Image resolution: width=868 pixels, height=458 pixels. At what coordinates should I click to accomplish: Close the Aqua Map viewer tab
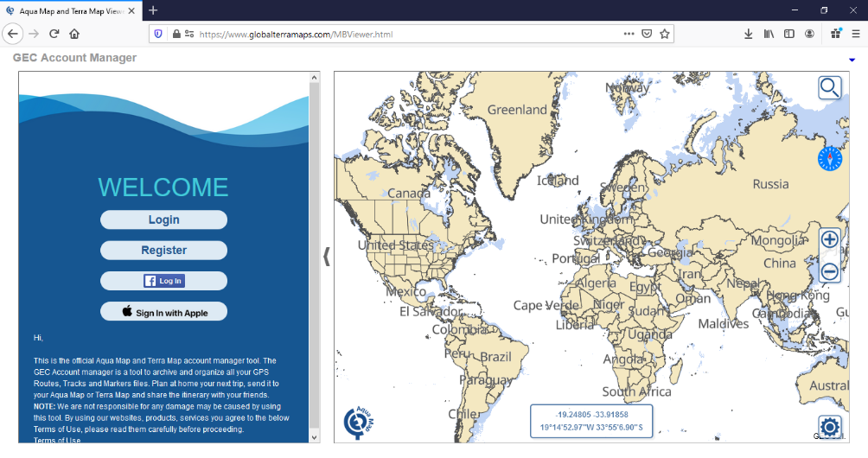click(131, 11)
